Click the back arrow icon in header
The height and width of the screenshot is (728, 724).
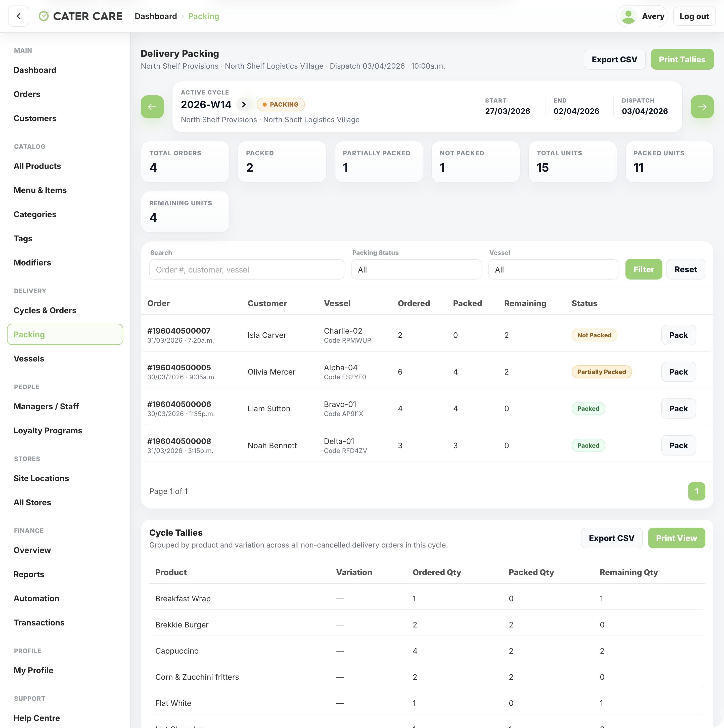[x=18, y=16]
